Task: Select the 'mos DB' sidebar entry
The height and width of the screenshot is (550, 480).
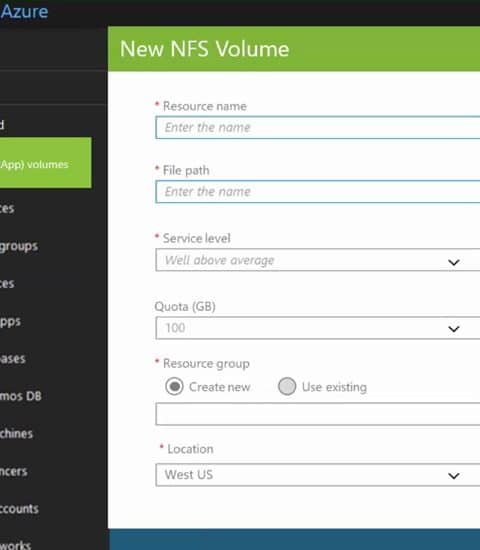Action: (x=21, y=396)
